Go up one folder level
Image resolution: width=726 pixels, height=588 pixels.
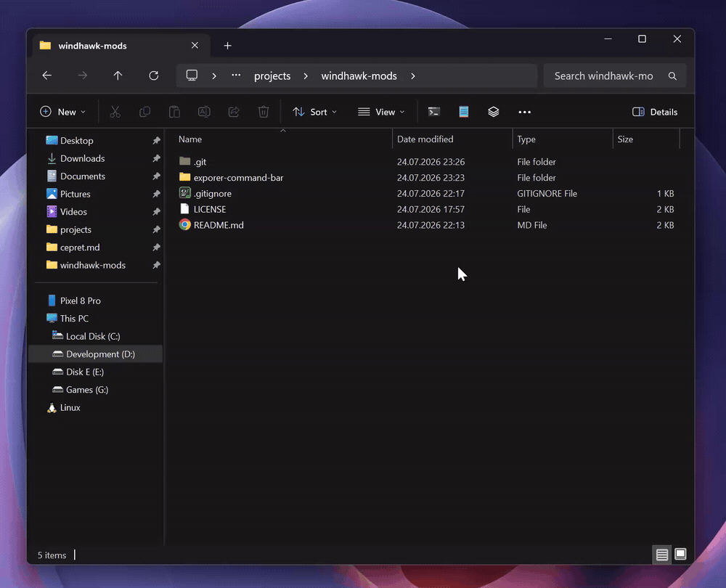[x=118, y=75]
